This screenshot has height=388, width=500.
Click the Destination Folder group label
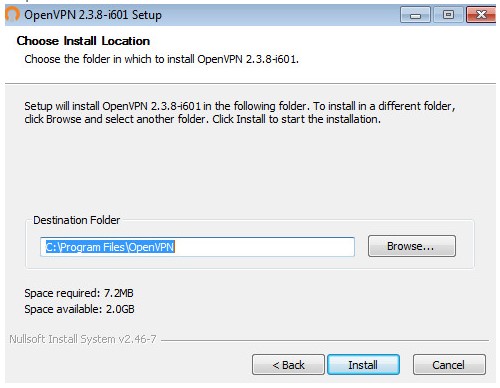(x=77, y=220)
